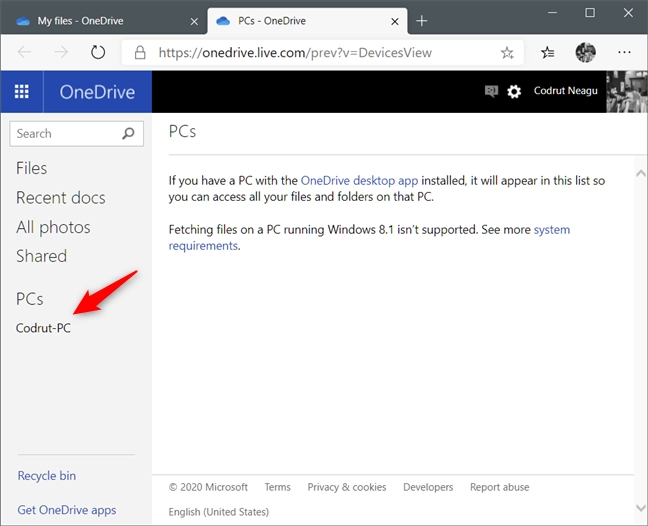Click the © 2020 Microsoft text
This screenshot has height=526, width=648.
[208, 487]
